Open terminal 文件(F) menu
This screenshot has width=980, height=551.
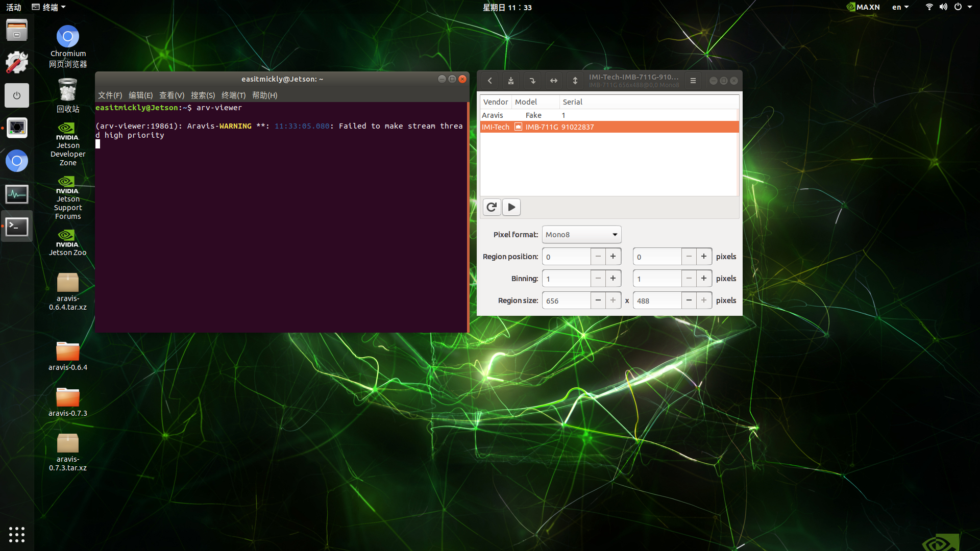(110, 95)
